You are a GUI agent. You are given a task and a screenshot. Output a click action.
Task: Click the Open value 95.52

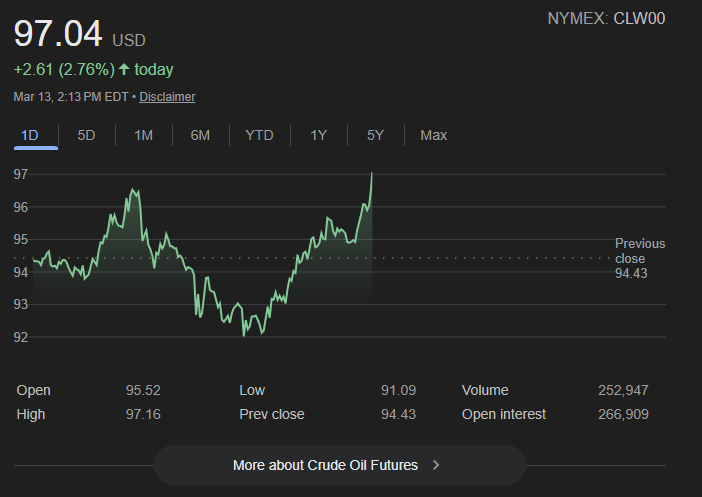tap(143, 390)
